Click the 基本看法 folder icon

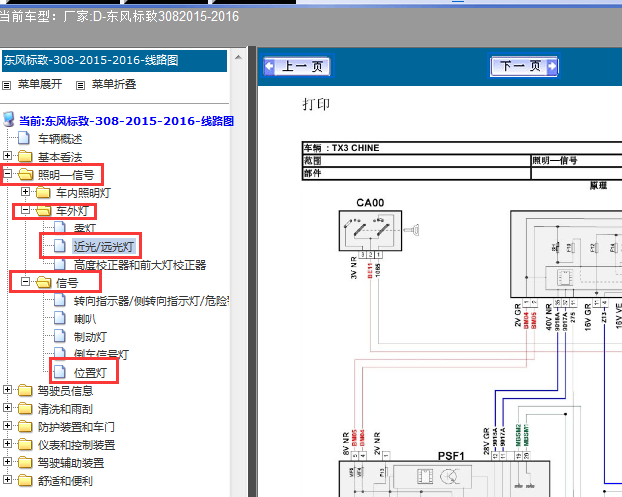click(25, 156)
